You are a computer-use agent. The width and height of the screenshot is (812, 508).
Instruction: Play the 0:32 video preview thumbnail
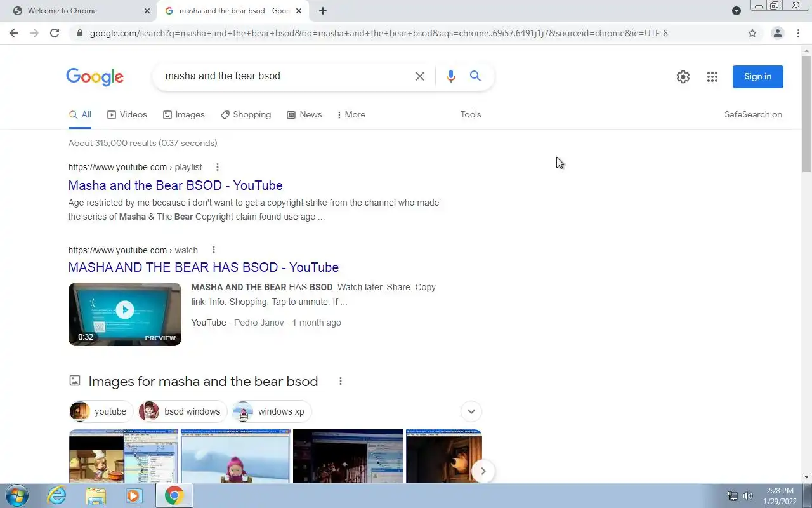[x=125, y=314]
